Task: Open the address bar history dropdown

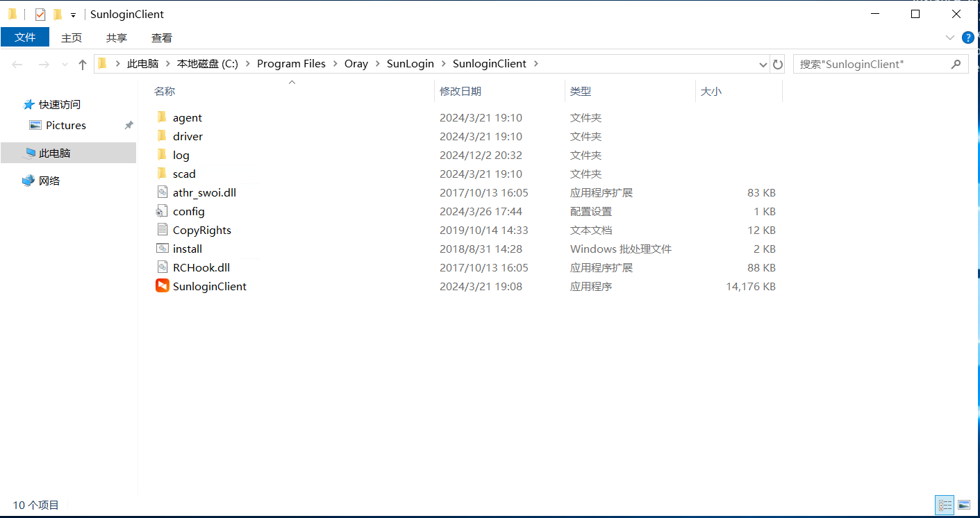Action: [763, 64]
